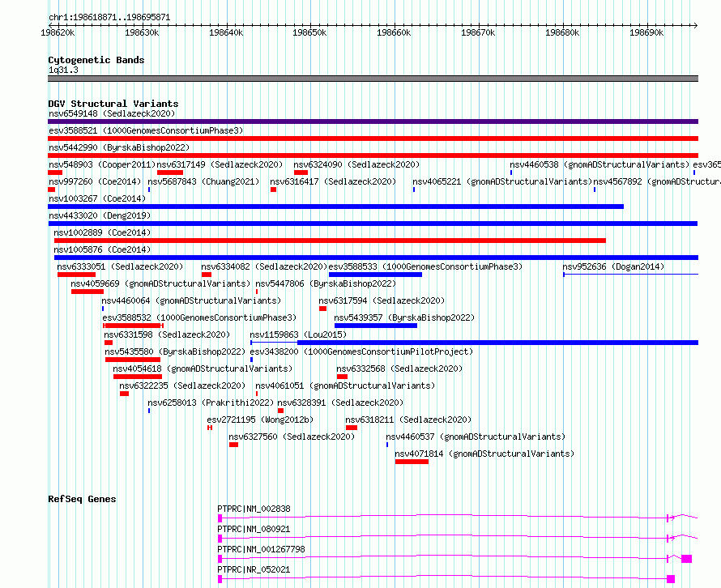Screen dimensions: 721x588
Task: Select the red nsv1002889 variant bar
Action: click(x=331, y=241)
